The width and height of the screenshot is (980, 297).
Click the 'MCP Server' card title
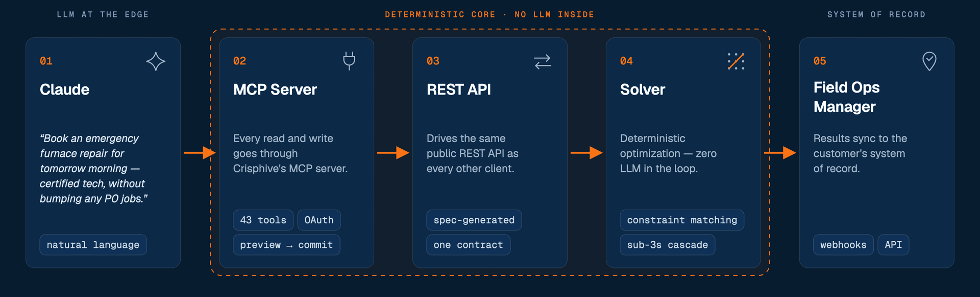(275, 89)
